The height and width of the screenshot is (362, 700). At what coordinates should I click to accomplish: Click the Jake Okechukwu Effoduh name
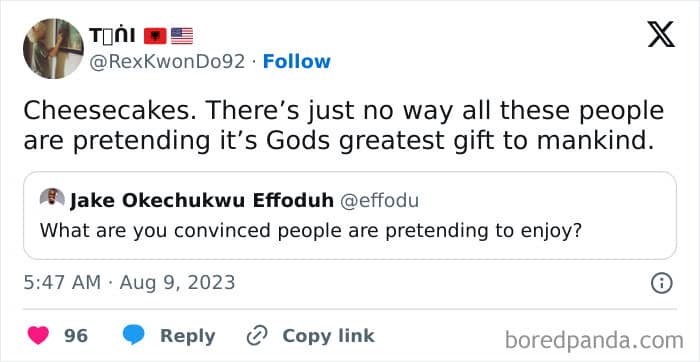[202, 201]
